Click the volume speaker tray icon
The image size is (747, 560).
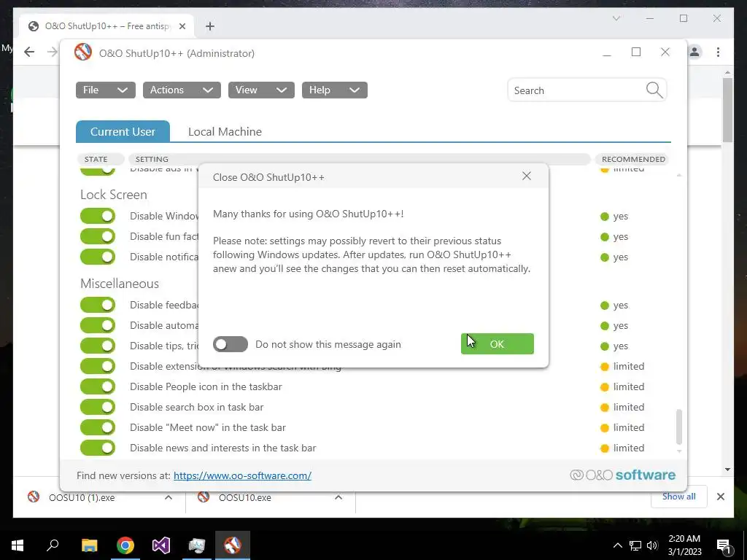[652, 545]
